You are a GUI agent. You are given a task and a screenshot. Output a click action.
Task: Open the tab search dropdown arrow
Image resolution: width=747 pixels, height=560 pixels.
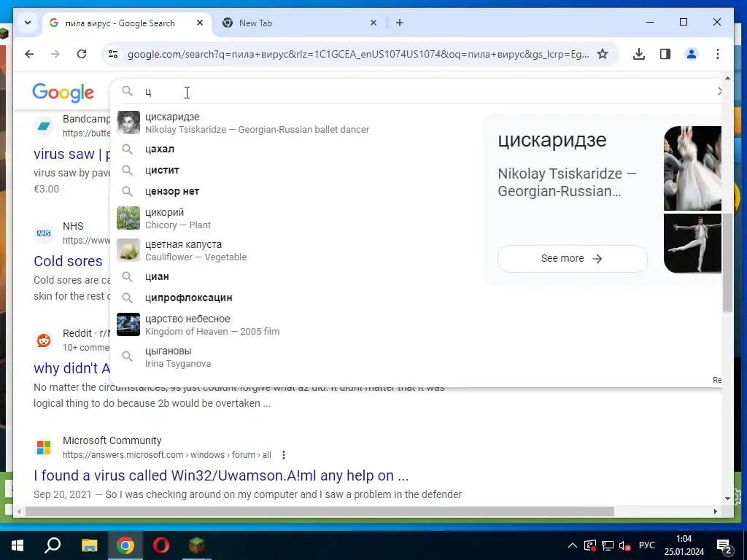point(28,23)
